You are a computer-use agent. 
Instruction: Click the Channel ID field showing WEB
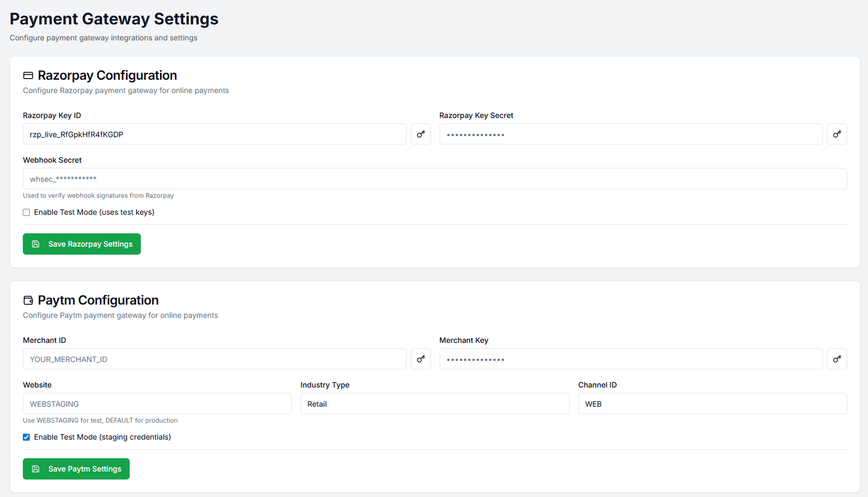tap(712, 404)
